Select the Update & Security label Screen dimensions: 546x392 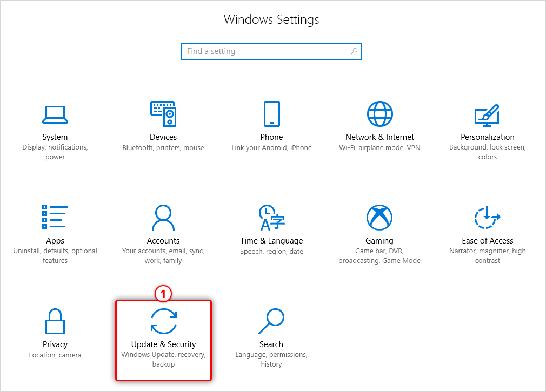tap(163, 344)
